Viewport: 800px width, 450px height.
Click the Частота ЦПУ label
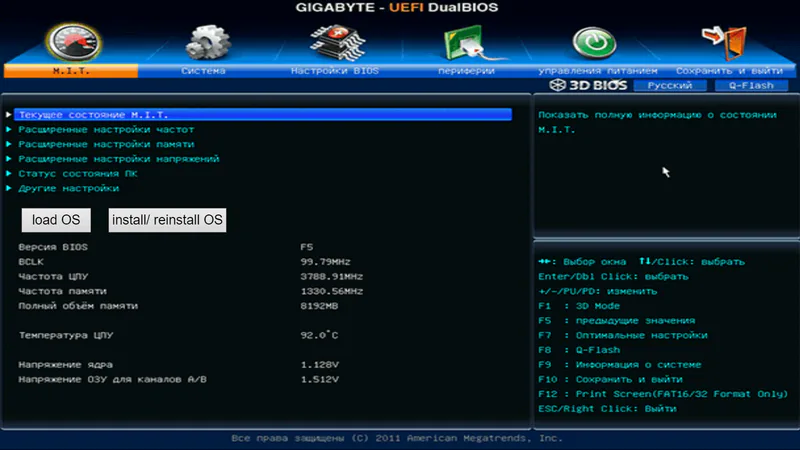pos(53,277)
